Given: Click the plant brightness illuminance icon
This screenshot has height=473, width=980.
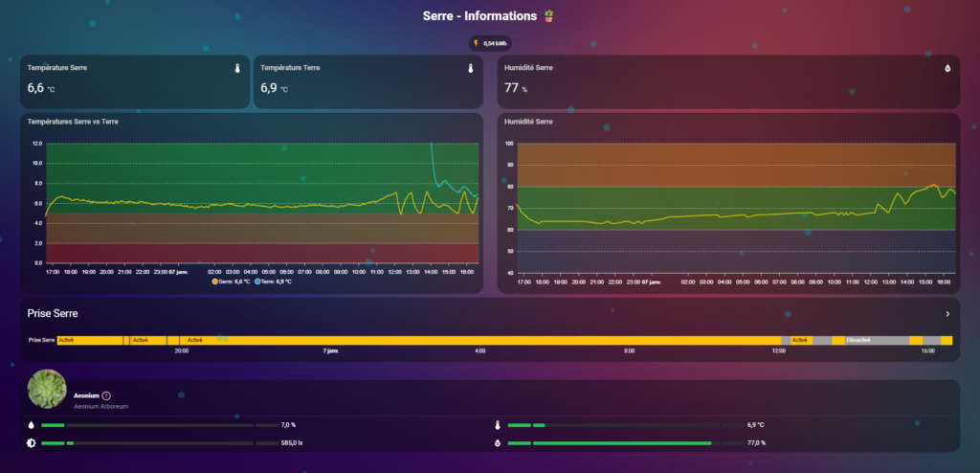Looking at the screenshot, I should point(32,443).
